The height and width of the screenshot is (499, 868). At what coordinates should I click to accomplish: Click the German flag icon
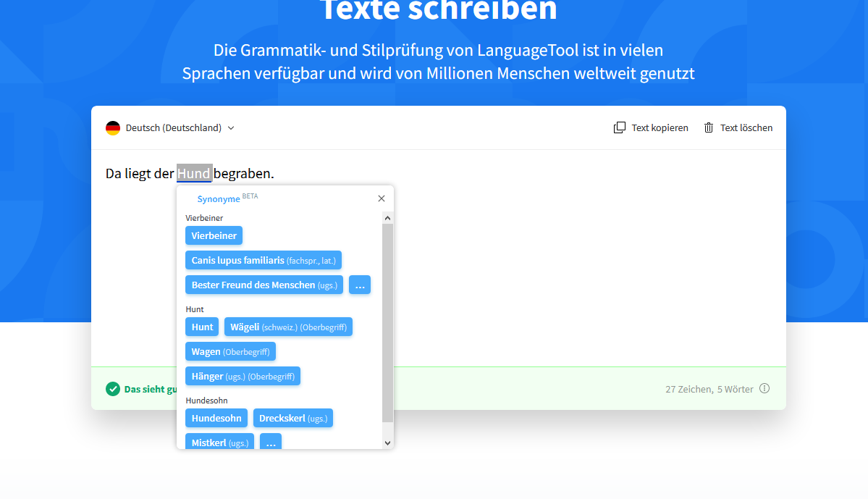(113, 128)
